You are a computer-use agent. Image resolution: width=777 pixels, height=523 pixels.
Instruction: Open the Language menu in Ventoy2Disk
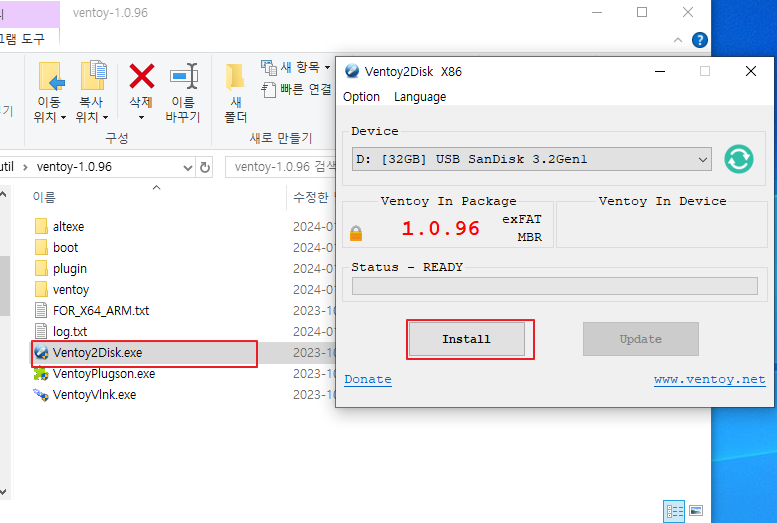pyautogui.click(x=420, y=97)
